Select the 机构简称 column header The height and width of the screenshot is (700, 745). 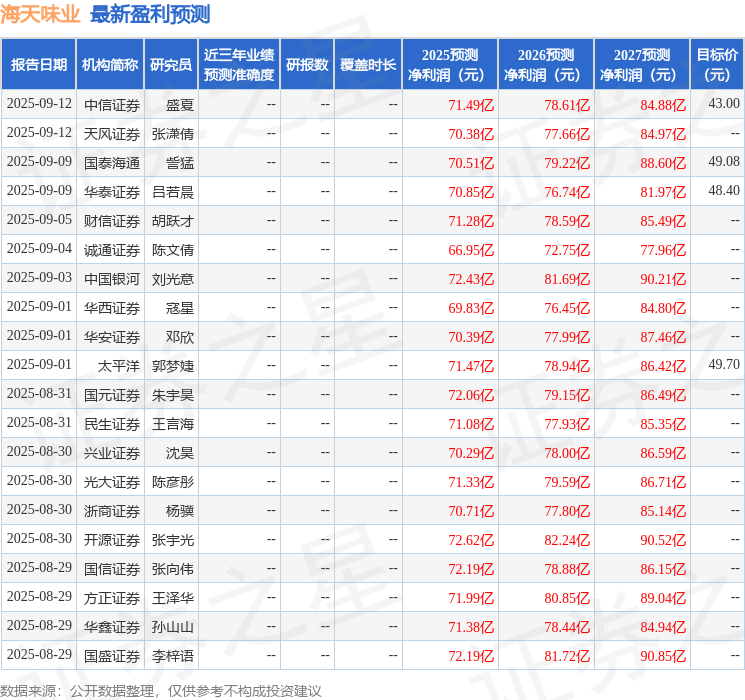pos(110,65)
